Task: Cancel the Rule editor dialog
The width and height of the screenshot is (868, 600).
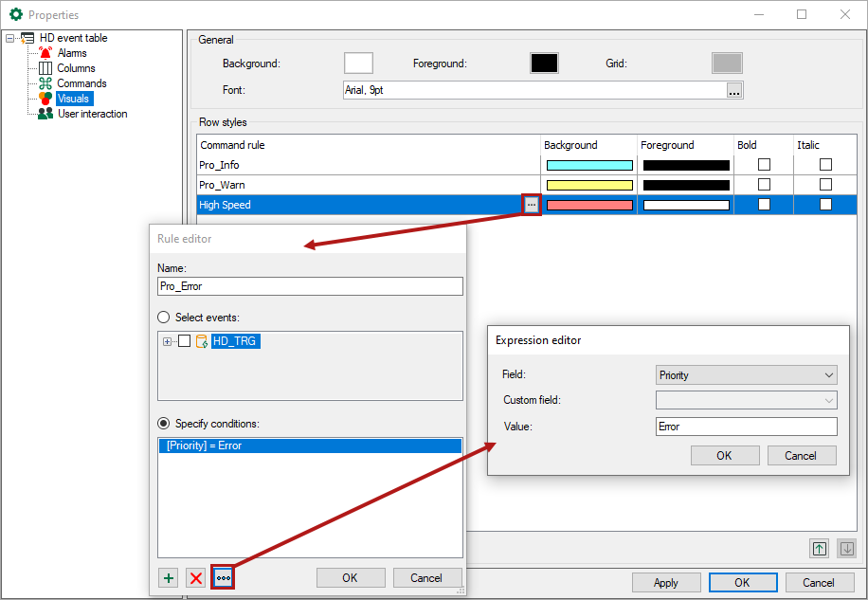Action: [426, 578]
